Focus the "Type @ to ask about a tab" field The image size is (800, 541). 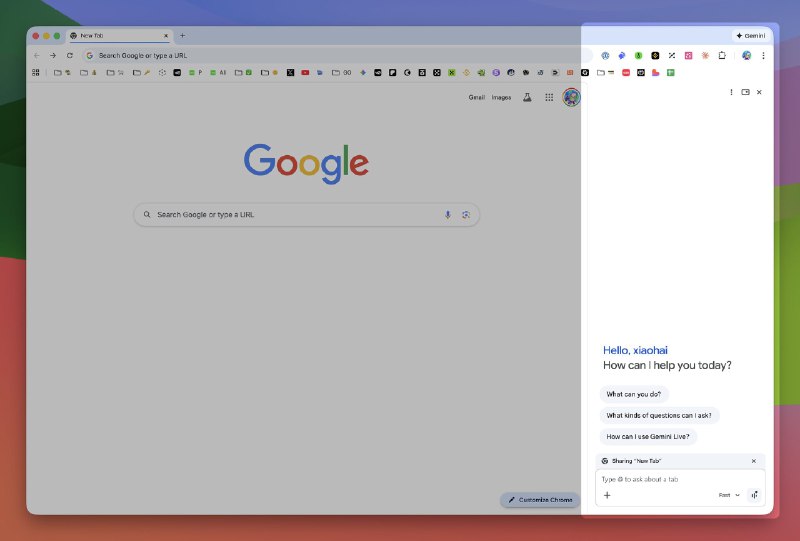click(680, 479)
